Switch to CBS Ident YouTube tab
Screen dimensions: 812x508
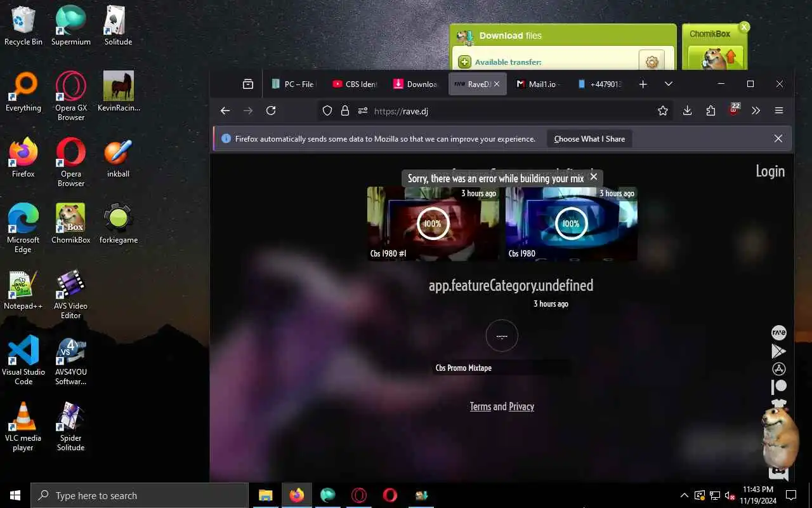355,84
